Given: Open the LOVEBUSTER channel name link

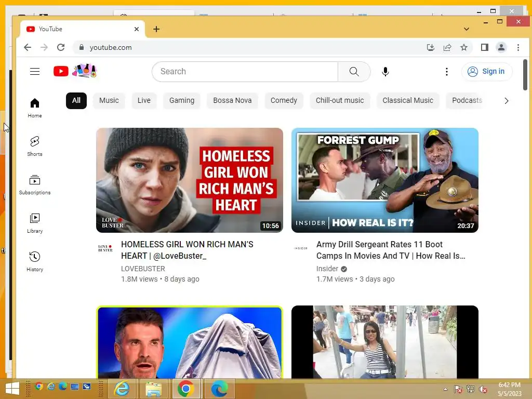Looking at the screenshot, I should (x=143, y=269).
